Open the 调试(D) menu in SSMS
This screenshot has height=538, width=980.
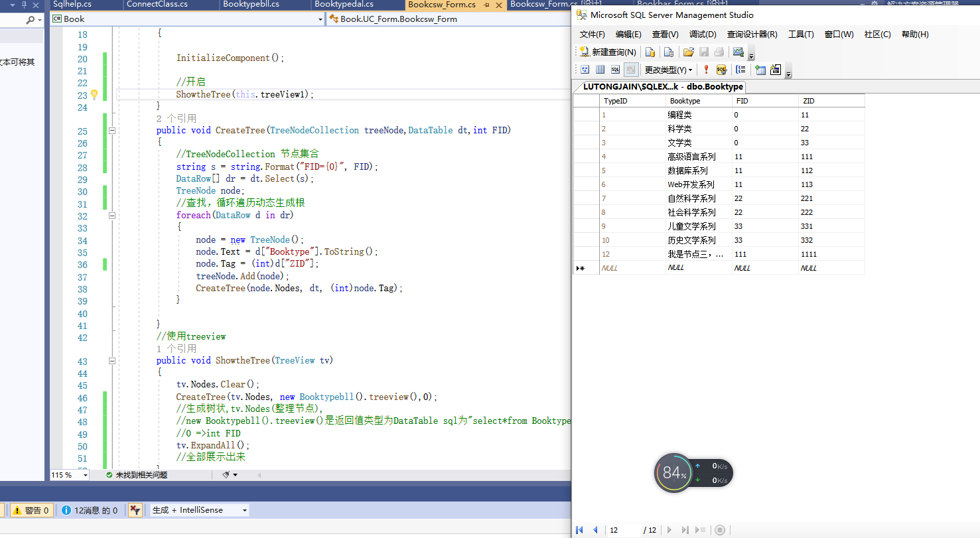pos(703,34)
